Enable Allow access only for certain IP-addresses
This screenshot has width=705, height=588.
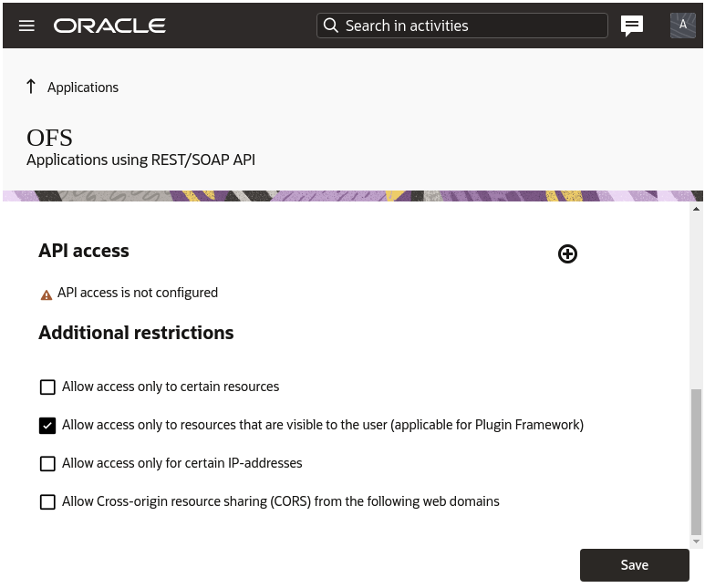point(47,463)
